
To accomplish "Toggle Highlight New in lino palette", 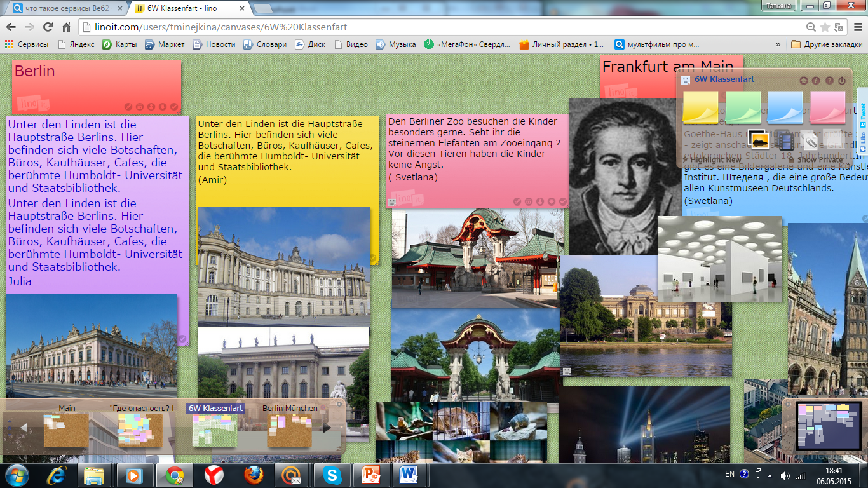I will tap(711, 159).
